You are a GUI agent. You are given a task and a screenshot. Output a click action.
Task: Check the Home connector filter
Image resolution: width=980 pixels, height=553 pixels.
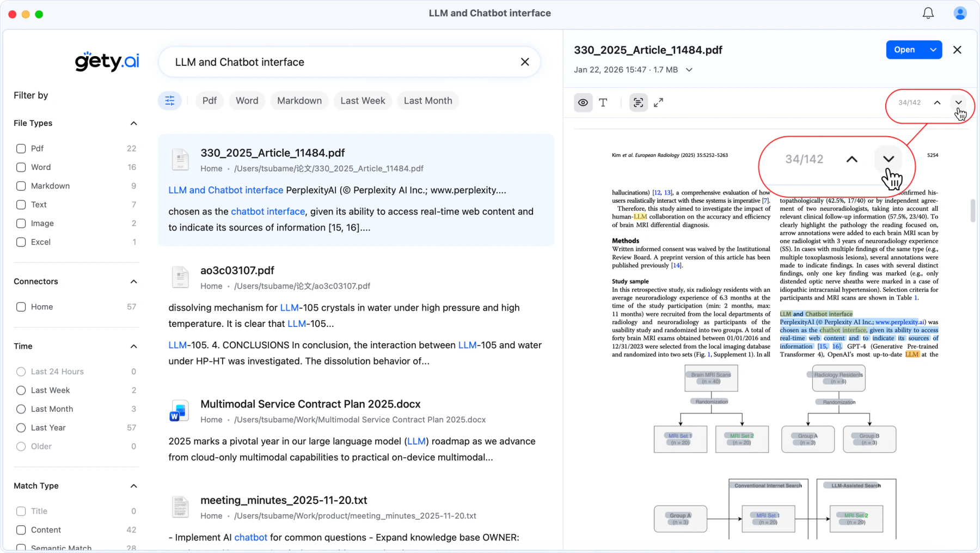[x=21, y=307]
